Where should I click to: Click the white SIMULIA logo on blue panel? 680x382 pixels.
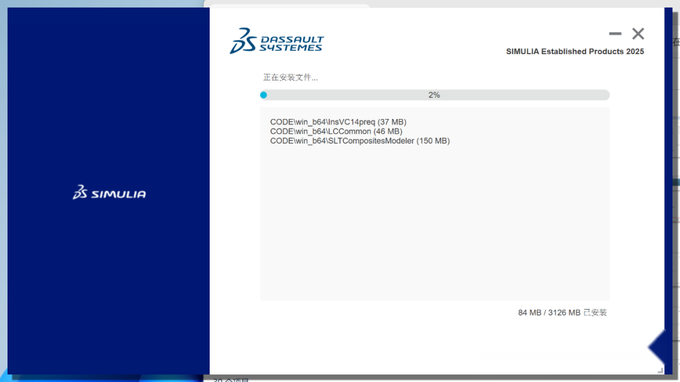coord(109,192)
